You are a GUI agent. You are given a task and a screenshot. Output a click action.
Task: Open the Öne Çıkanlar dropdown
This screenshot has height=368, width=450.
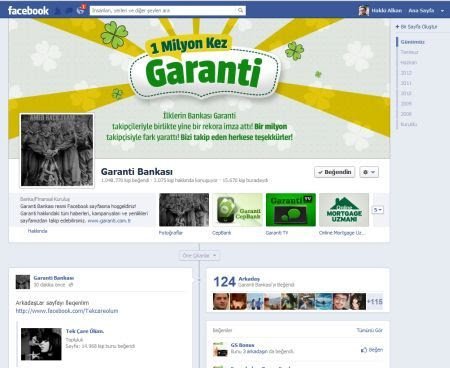pos(199,256)
